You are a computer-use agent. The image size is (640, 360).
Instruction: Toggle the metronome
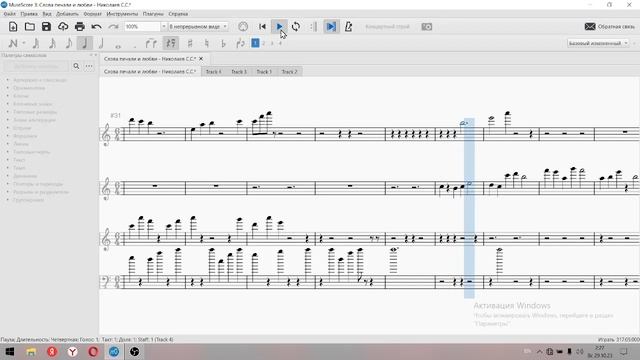coord(348,27)
